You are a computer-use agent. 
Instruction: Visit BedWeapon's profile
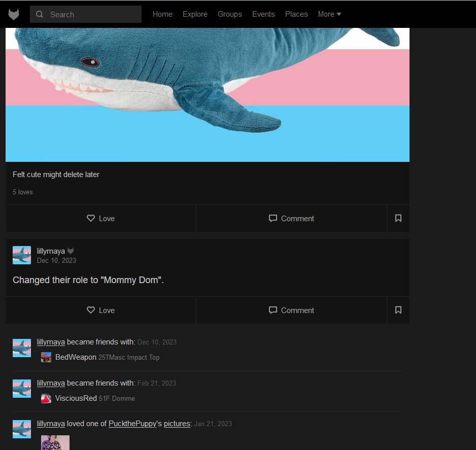(x=76, y=357)
